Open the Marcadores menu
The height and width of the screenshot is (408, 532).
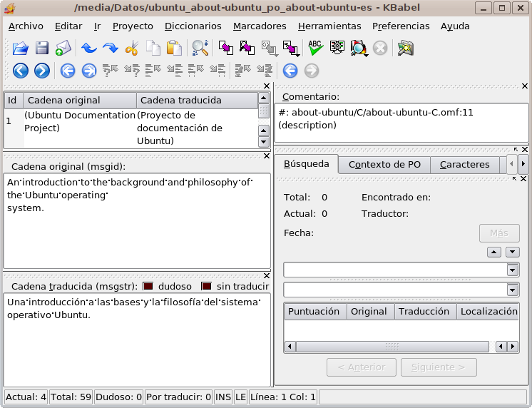pos(260,26)
